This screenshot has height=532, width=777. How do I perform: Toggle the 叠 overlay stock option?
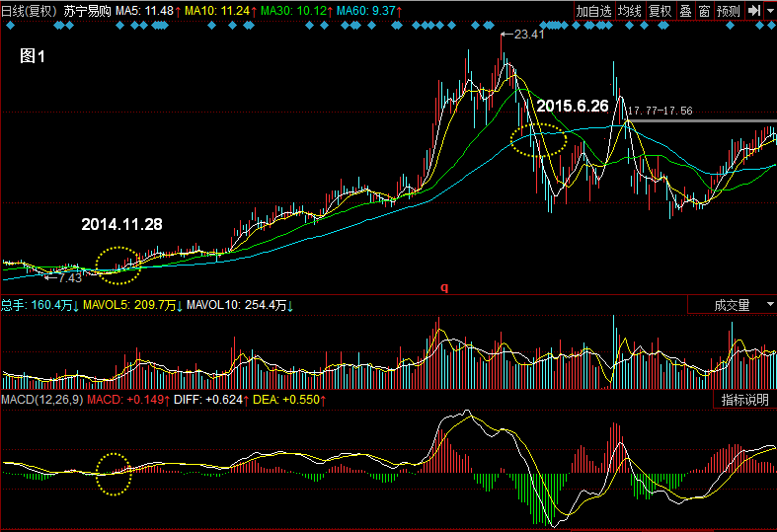tap(684, 10)
